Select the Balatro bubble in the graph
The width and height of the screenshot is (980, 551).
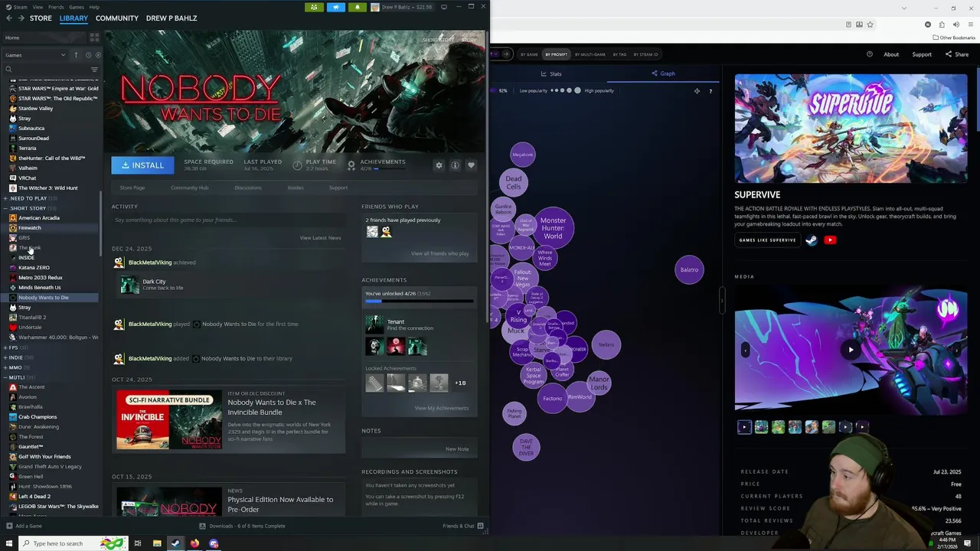[689, 269]
